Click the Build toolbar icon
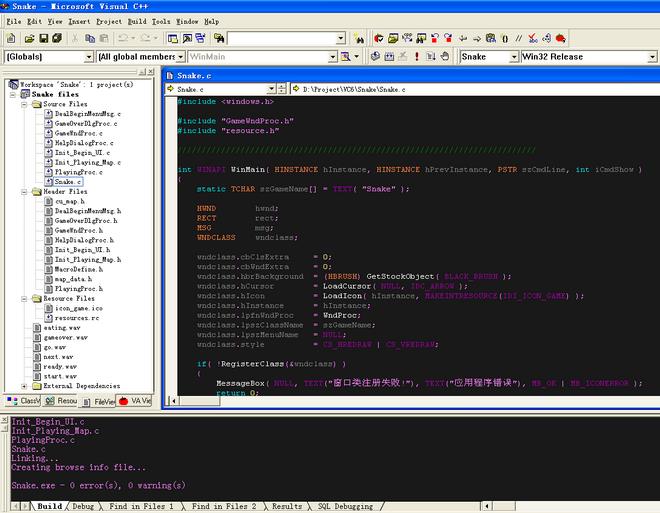Screen dimensions: 660x513 click(389, 56)
